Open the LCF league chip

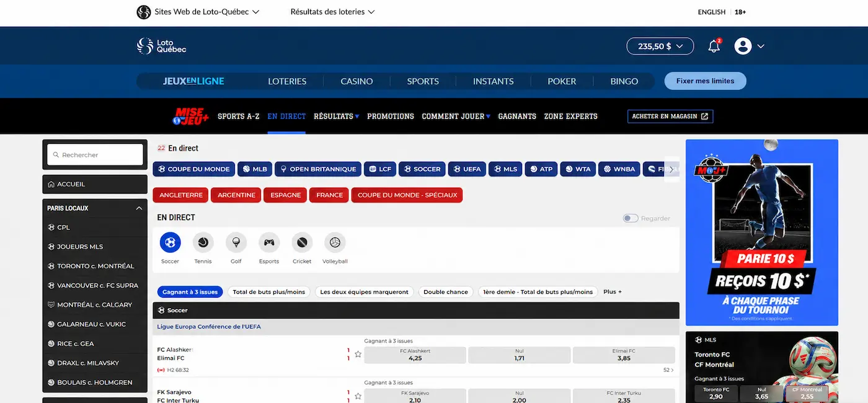380,169
